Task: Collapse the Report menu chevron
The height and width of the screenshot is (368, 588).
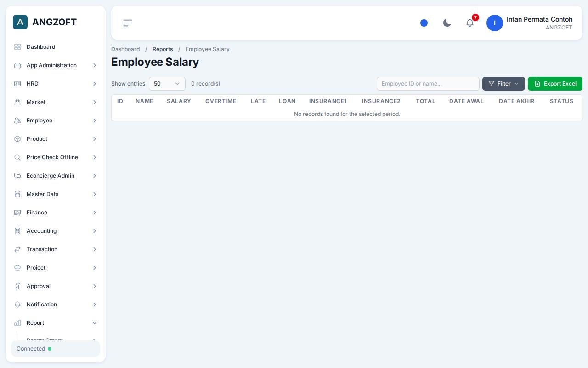Action: (x=95, y=323)
